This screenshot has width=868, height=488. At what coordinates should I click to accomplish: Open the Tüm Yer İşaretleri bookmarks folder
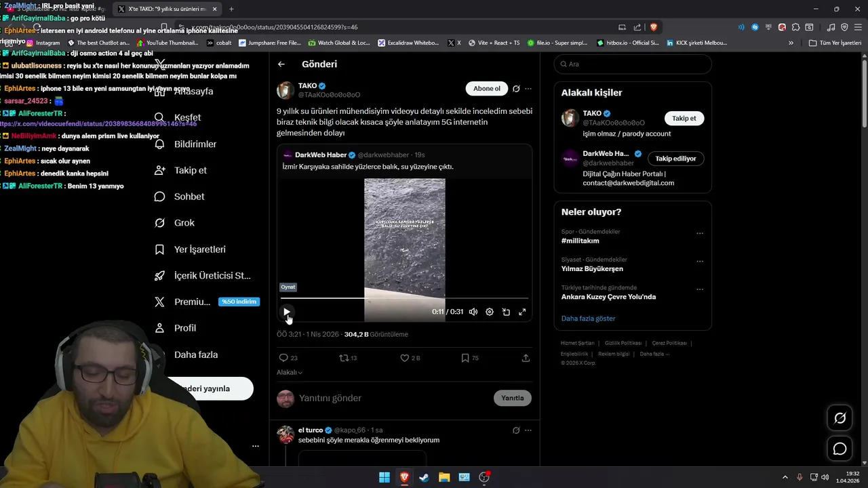pos(835,43)
